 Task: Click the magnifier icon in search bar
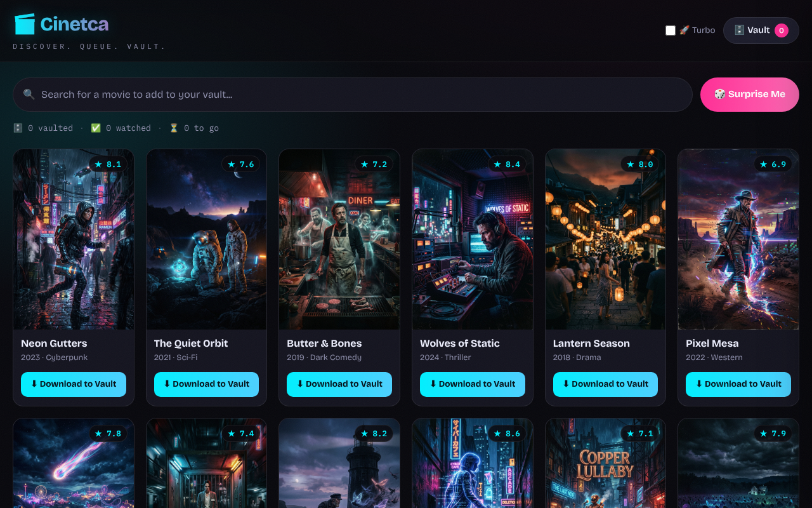tap(29, 95)
